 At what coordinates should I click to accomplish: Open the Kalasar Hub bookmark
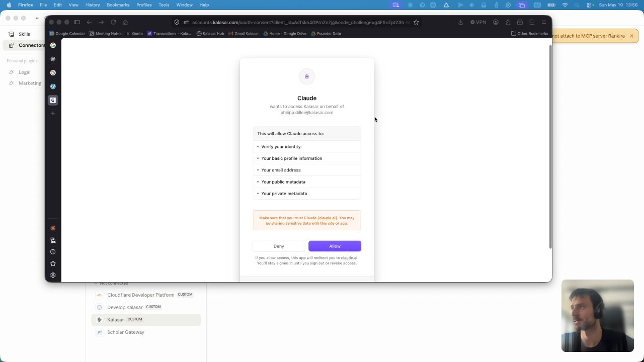click(210, 34)
